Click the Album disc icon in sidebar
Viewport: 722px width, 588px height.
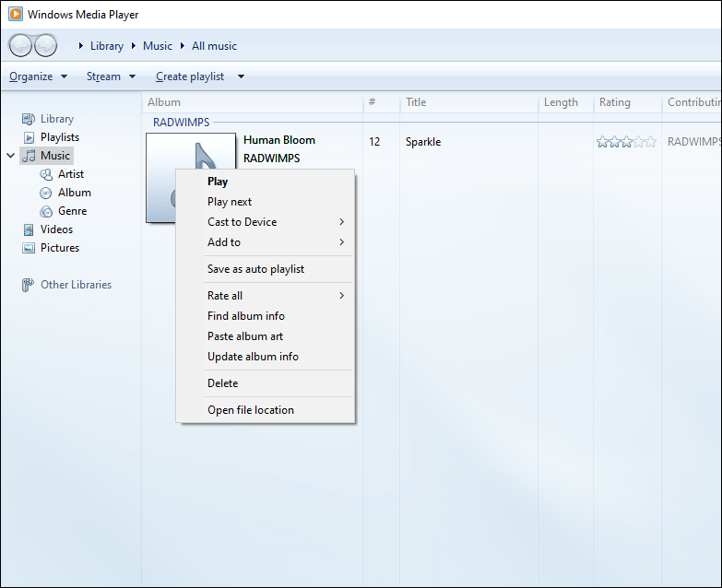point(45,193)
